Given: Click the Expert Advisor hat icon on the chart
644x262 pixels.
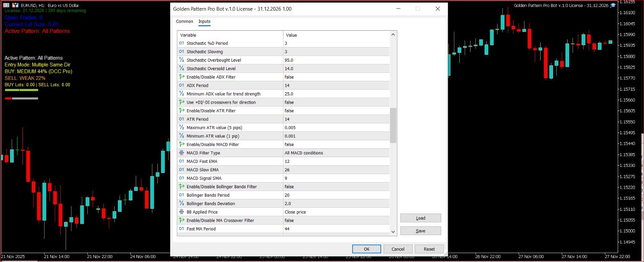Looking at the screenshot, I should tap(613, 5).
